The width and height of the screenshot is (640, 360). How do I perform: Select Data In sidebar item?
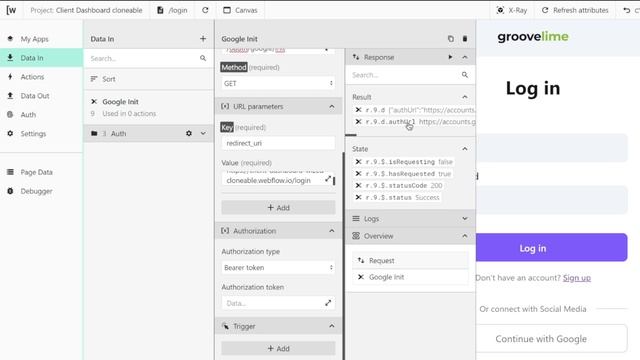coord(41,58)
